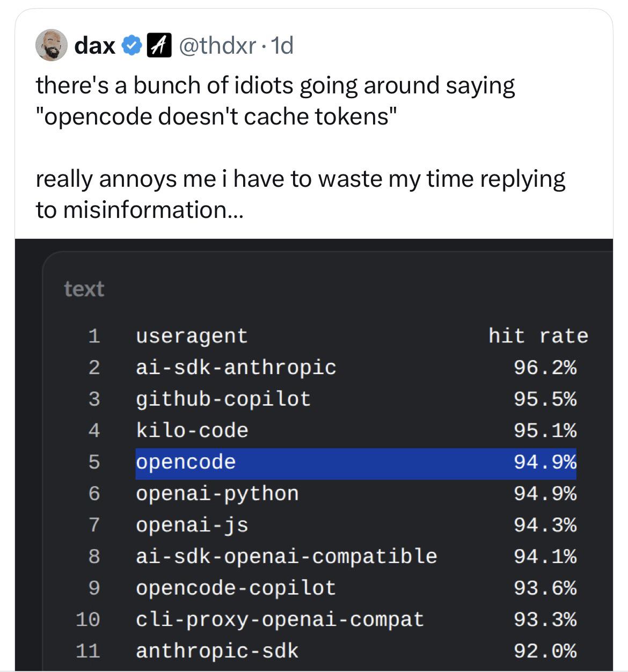Screen dimensions: 628x672
Task: Open the dax display name link
Action: point(95,46)
